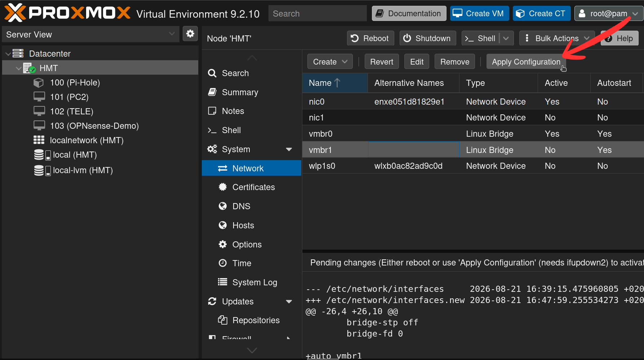This screenshot has width=644, height=360.
Task: Click the OPNsense-Demo monitor icon
Action: (39, 126)
